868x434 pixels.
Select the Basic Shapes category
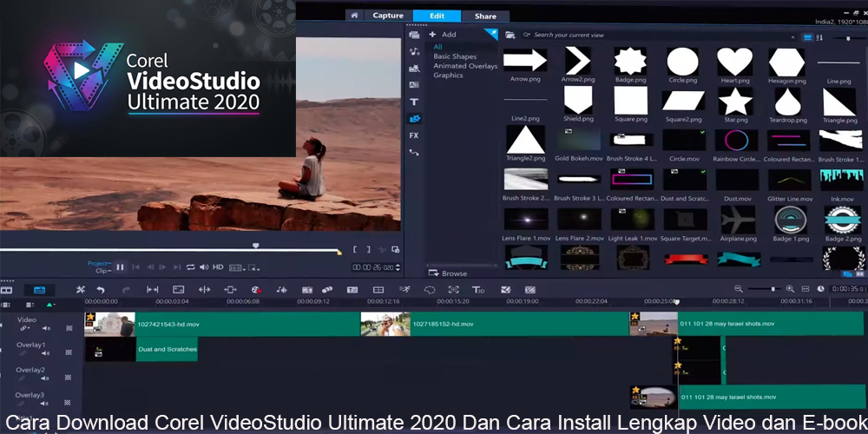pyautogui.click(x=455, y=56)
